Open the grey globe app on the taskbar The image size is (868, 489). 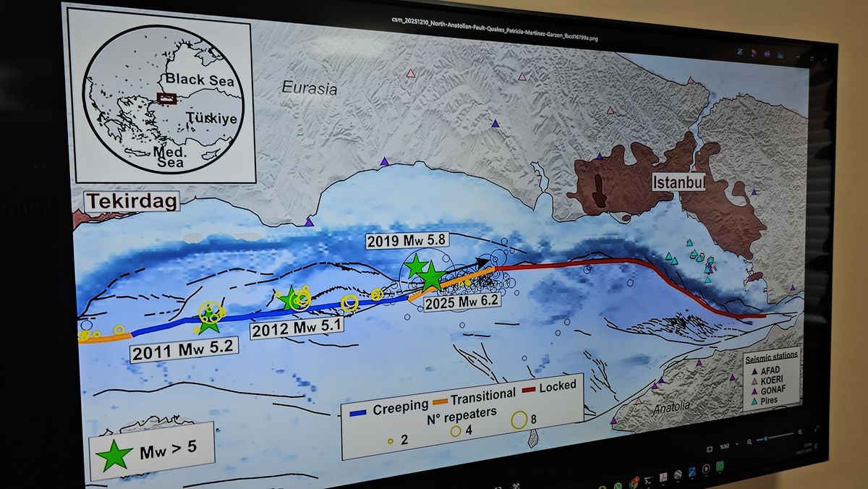click(x=678, y=475)
